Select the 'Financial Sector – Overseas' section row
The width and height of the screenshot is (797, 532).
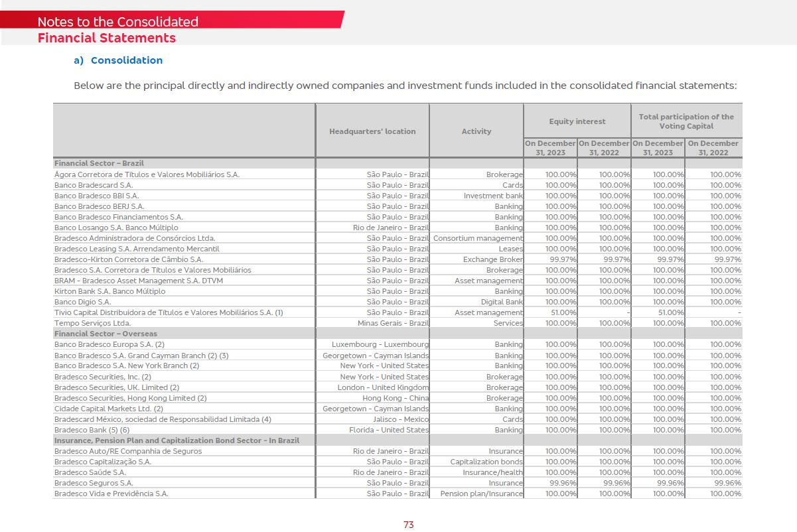[106, 334]
